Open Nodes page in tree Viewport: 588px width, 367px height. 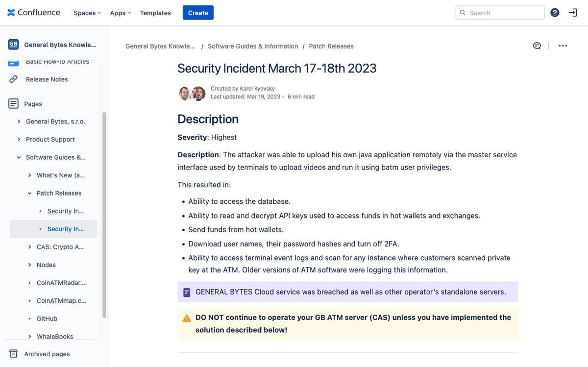coord(46,265)
